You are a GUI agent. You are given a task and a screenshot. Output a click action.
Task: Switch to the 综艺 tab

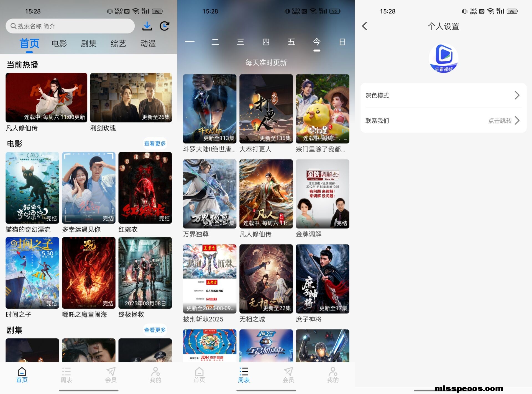tap(118, 43)
